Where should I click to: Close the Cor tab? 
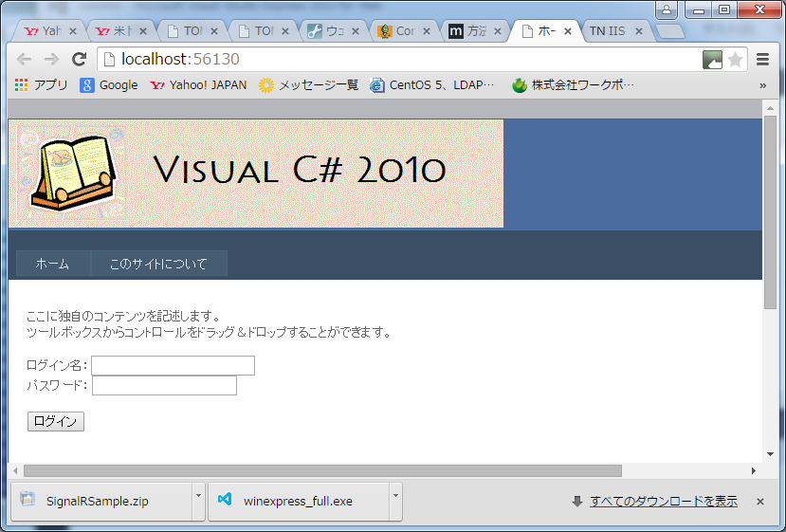[426, 31]
